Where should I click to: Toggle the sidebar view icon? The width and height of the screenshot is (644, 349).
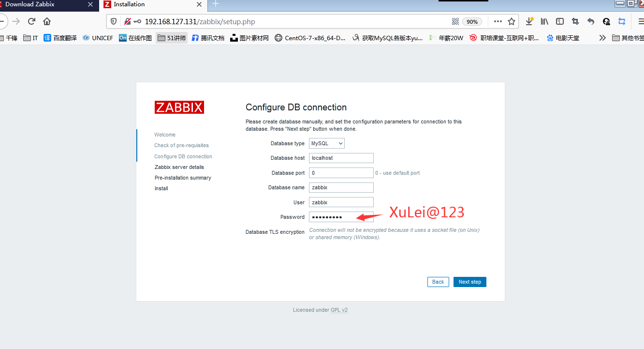[x=560, y=21]
